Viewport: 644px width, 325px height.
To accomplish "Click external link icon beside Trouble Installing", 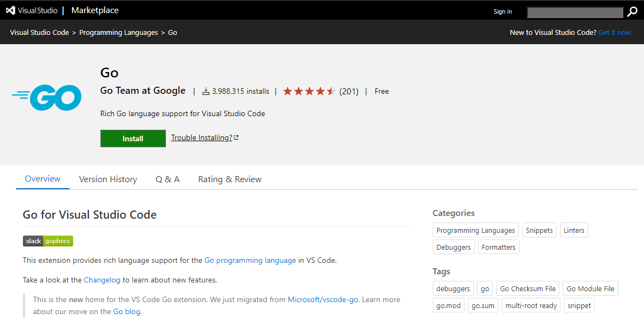I will click(x=236, y=137).
